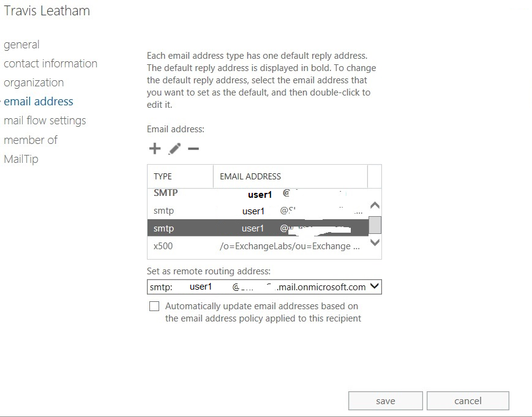Screen dimensions: 532x417
Task: Go to contact information section
Action: (51, 64)
